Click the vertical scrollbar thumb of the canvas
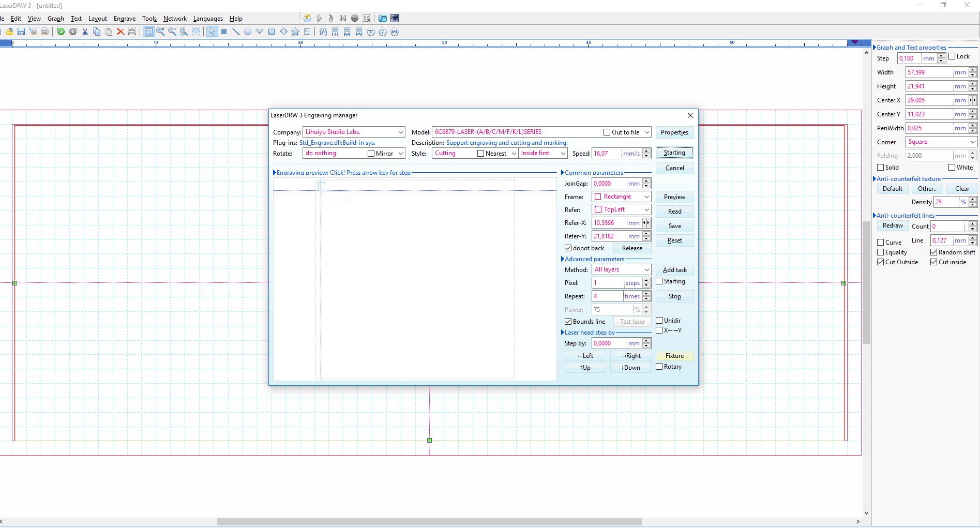This screenshot has height=528, width=980. point(866,282)
